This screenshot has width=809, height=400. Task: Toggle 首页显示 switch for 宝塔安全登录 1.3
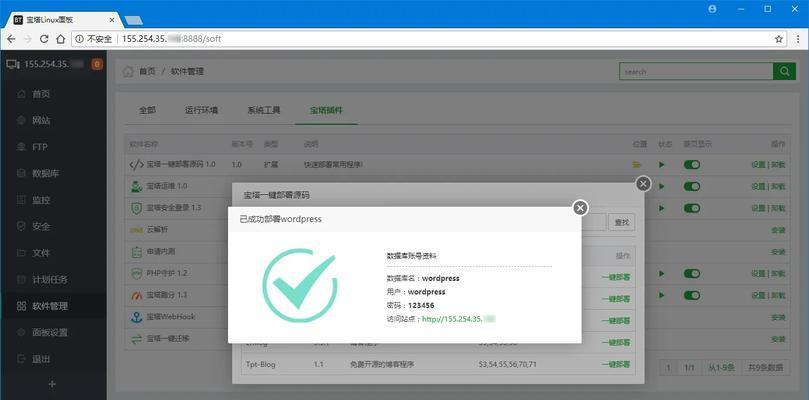point(692,208)
